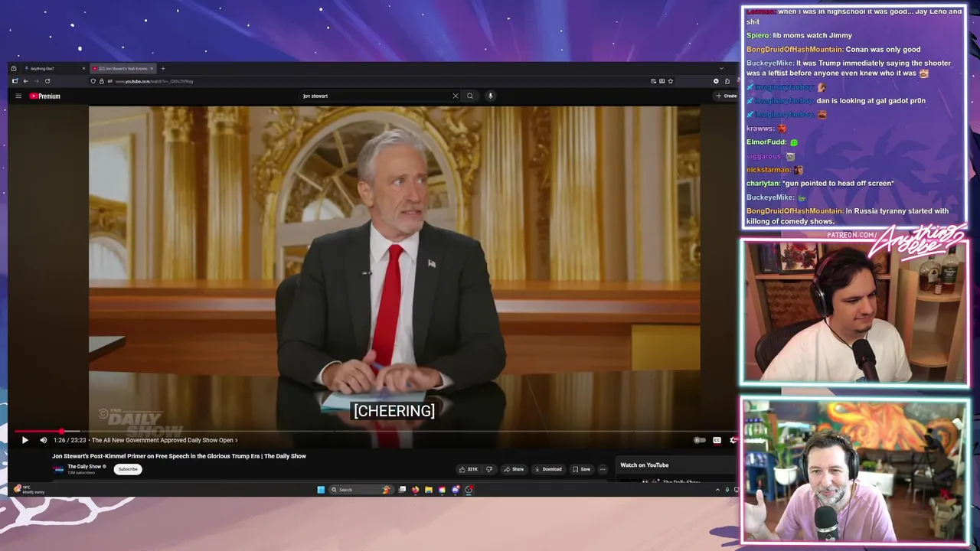Open the YouTube hamburger guide menu

pyautogui.click(x=18, y=96)
